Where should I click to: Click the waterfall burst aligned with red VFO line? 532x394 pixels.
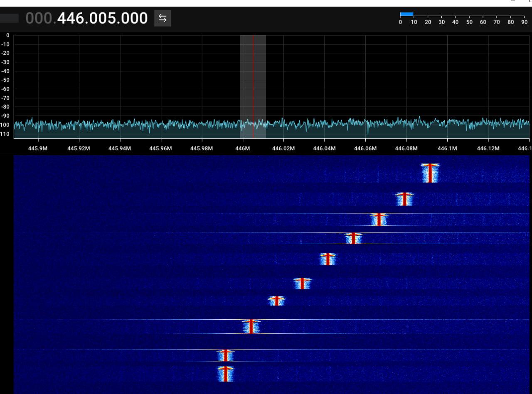pyautogui.click(x=251, y=326)
